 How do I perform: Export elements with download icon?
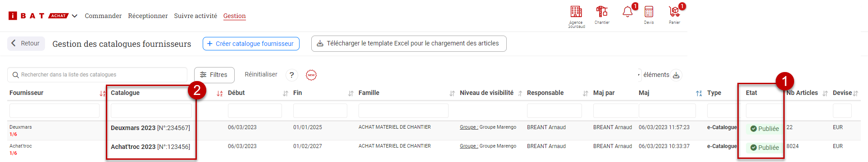(x=676, y=75)
